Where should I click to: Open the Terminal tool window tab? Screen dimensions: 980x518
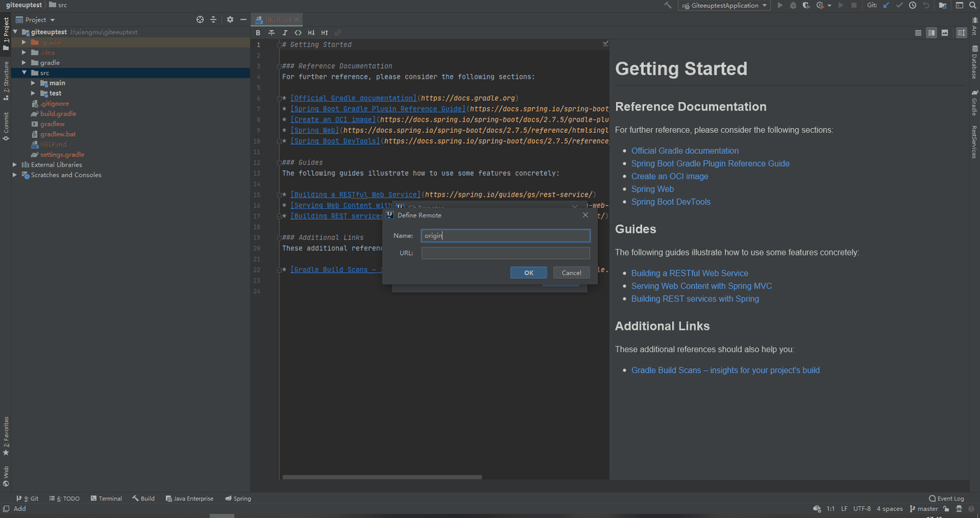point(106,498)
